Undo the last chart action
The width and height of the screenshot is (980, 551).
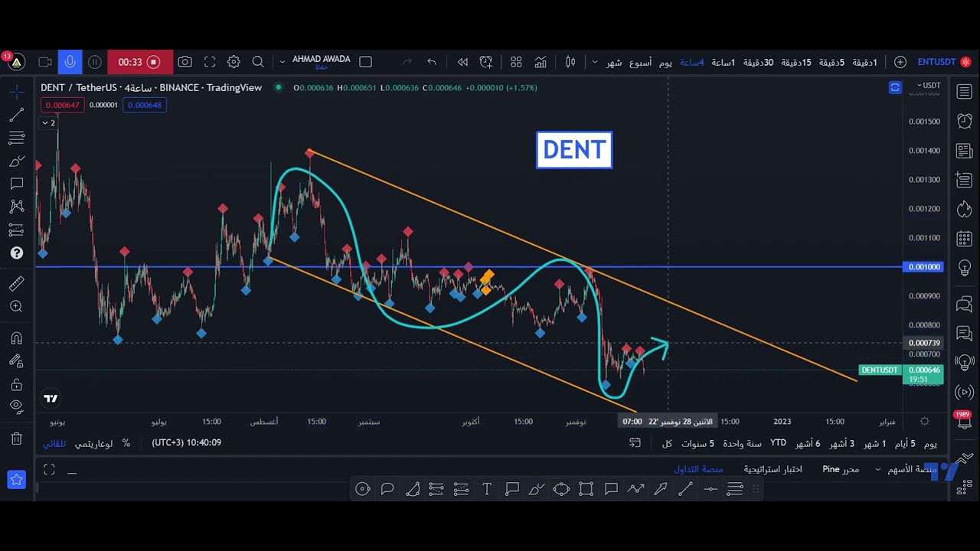[432, 62]
